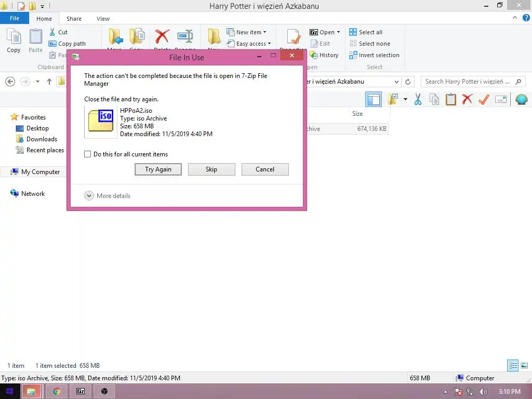Click the Large icons view icon in status bar
This screenshot has width=532, height=399.
(x=524, y=365)
